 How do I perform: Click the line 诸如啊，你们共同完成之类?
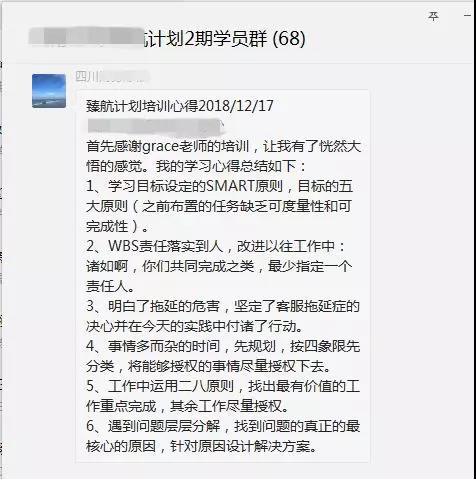click(x=219, y=266)
